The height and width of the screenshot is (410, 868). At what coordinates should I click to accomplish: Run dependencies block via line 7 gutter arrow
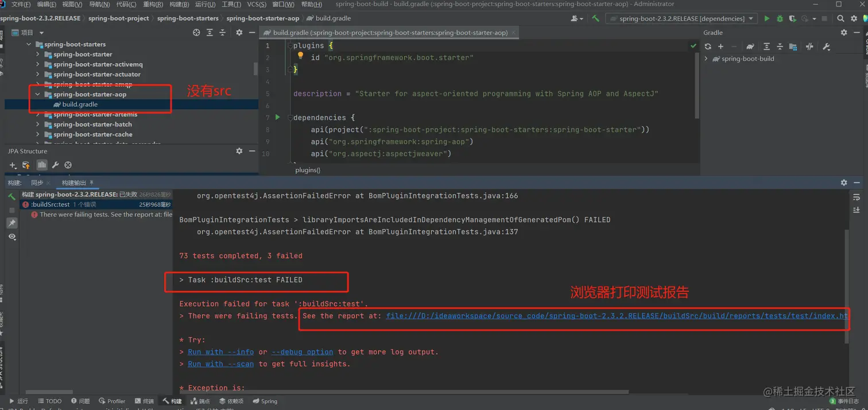point(278,117)
